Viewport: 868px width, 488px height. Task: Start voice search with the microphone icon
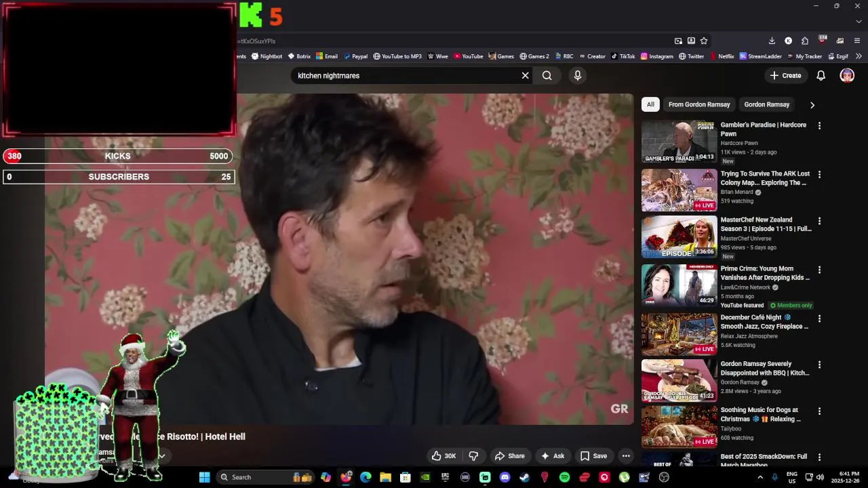(x=578, y=75)
